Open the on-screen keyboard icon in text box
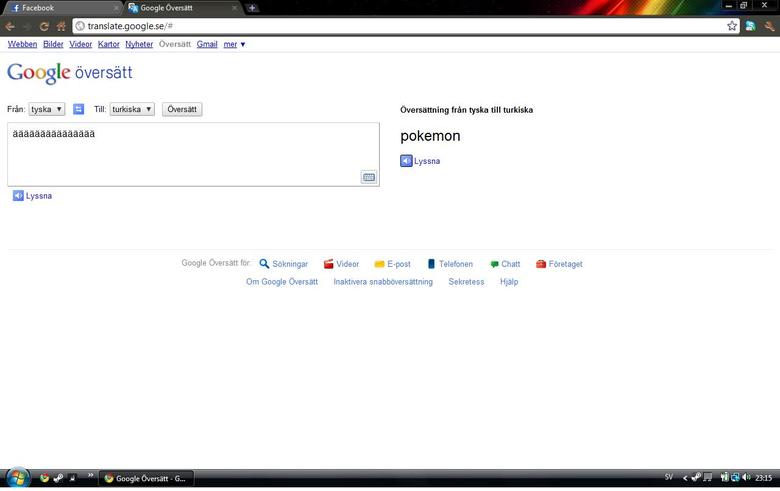The image size is (780, 491). pos(369,177)
